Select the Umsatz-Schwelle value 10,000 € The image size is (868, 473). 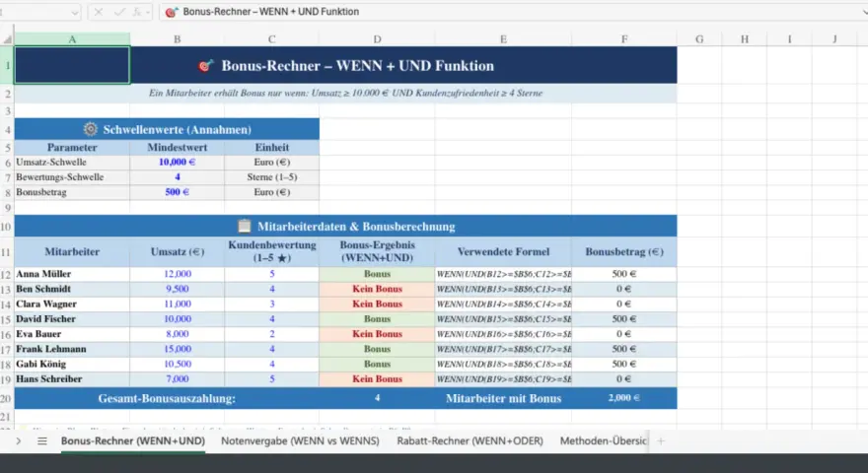coord(178,162)
